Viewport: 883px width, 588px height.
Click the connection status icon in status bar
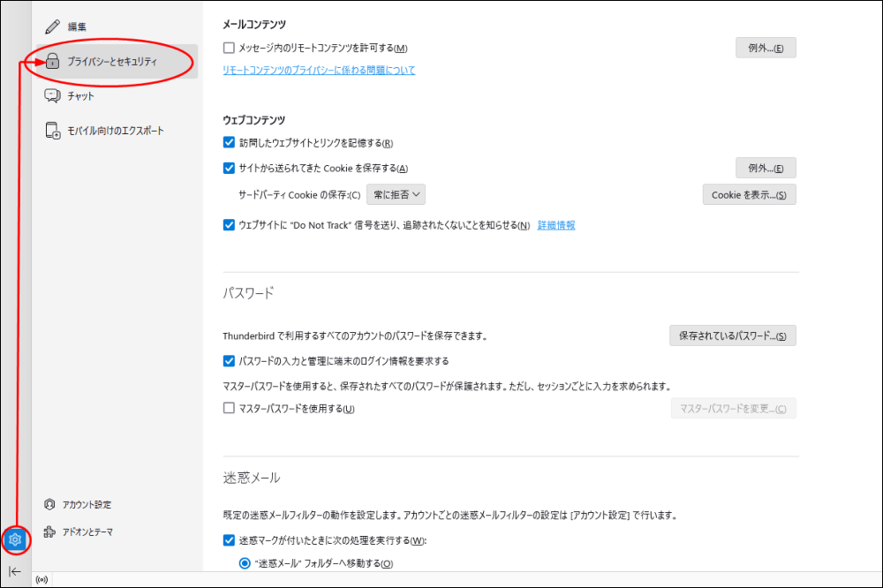tap(42, 579)
